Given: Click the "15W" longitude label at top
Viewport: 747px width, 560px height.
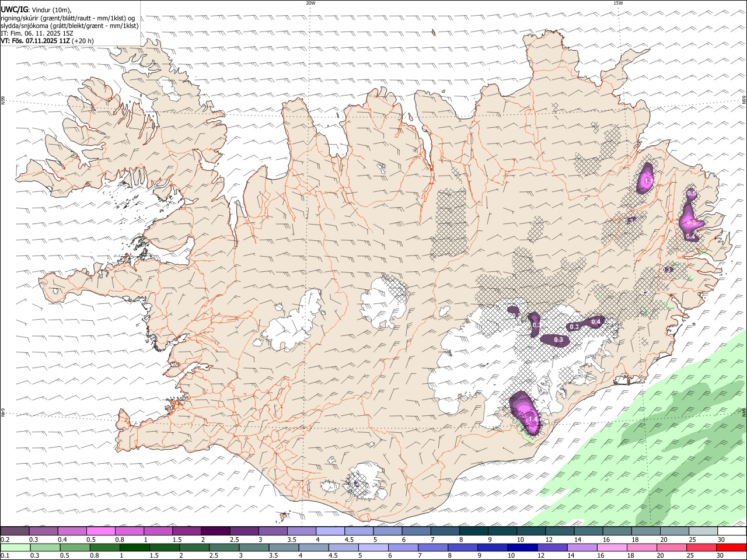Looking at the screenshot, I should [x=617, y=3].
